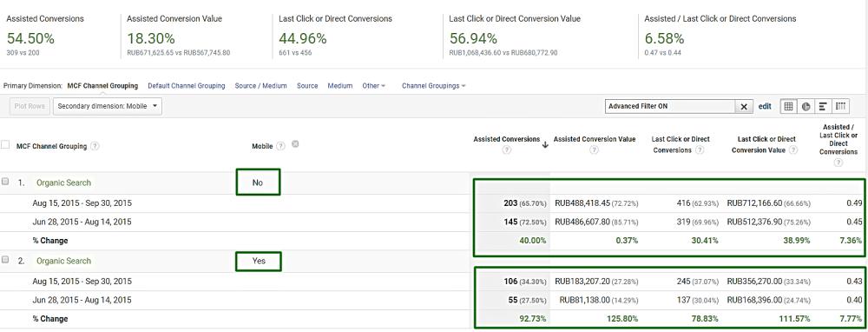Switch to data table view icon
868x332 pixels.
(789, 106)
